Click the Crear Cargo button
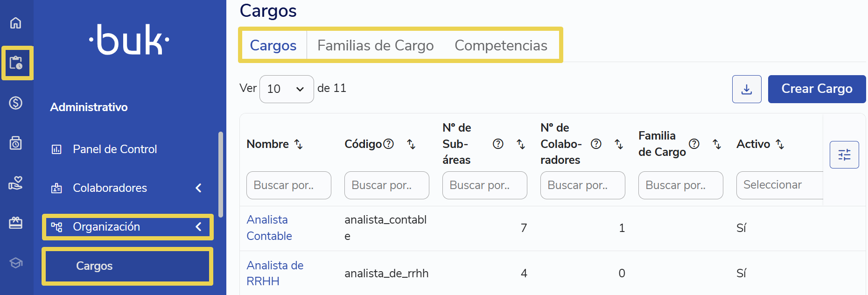The height and width of the screenshot is (295, 868). click(817, 89)
